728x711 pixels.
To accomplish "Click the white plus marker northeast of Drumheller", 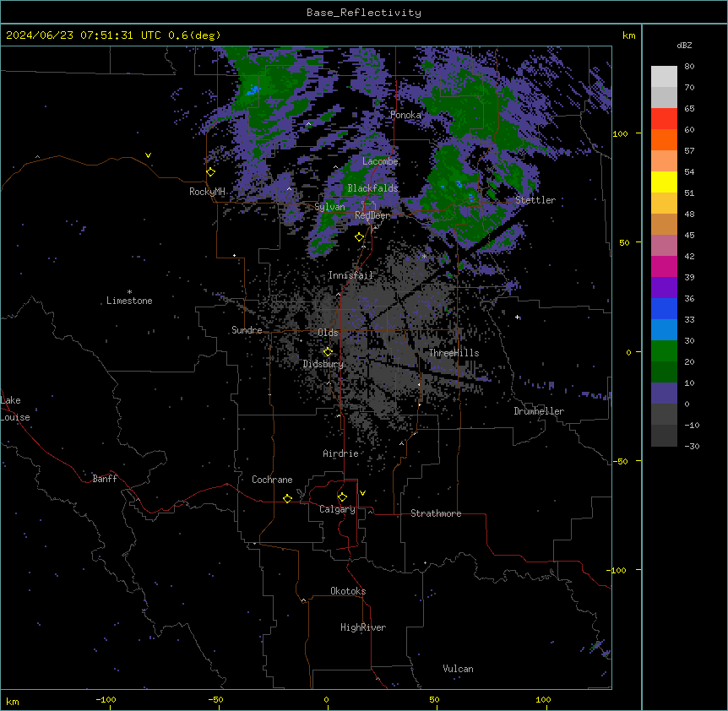I will [517, 317].
